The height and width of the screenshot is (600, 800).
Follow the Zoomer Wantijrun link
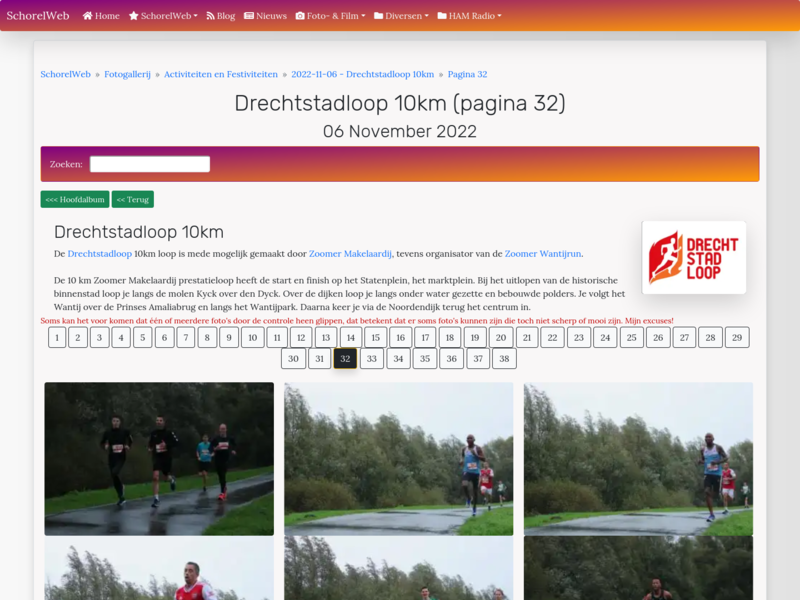click(543, 254)
